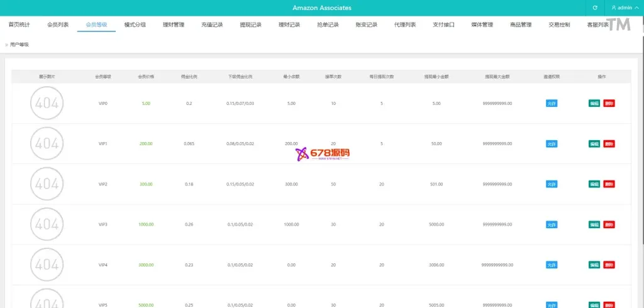This screenshot has height=308, width=644.
Task: Toggle the 允许 invite permission for VIP0
Action: tap(552, 103)
